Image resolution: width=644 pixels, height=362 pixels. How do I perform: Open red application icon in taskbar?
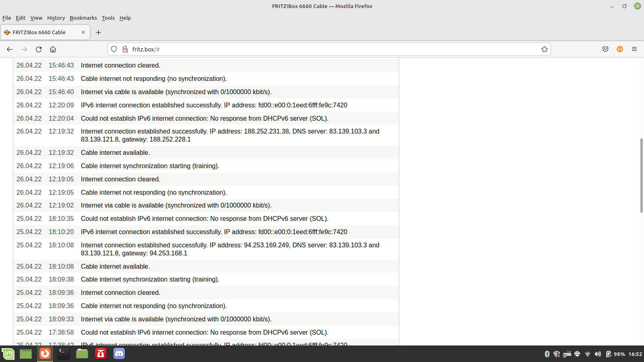pyautogui.click(x=101, y=354)
